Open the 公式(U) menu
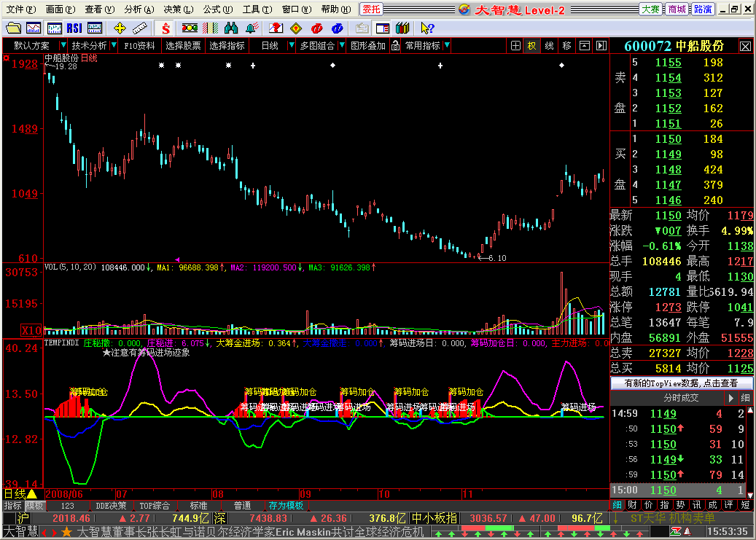This screenshot has width=756, height=540. point(218,9)
